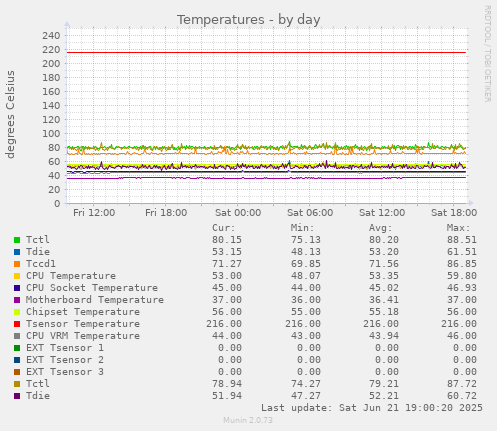Screen dimensions: 497x431
Task: Click the 'Tsensor Temperature' legend label
Action: click(x=83, y=324)
